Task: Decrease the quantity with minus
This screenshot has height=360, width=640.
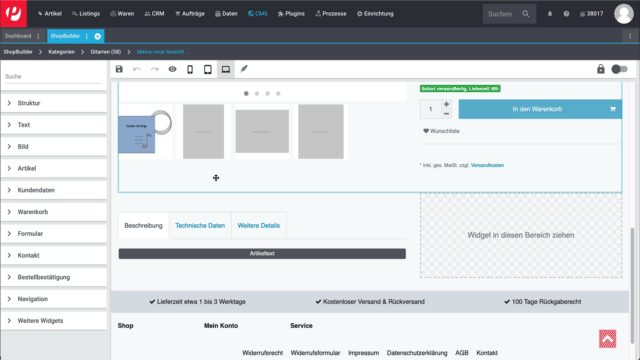Action: click(447, 114)
